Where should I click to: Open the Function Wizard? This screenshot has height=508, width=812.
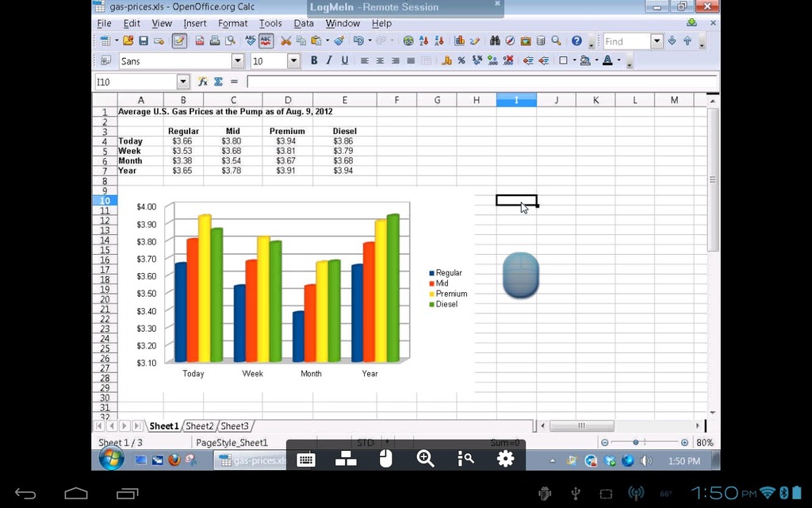tap(202, 82)
